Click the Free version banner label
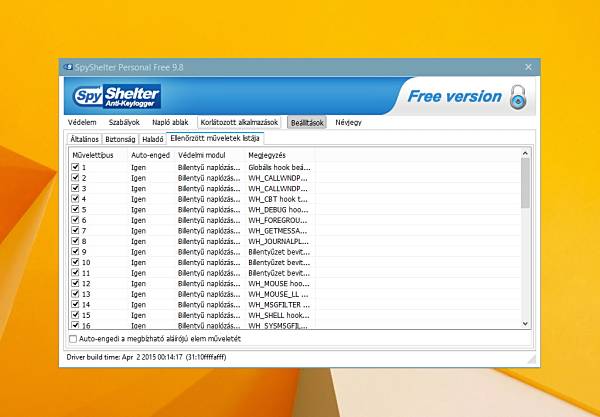The width and height of the screenshot is (600, 417). coord(454,96)
